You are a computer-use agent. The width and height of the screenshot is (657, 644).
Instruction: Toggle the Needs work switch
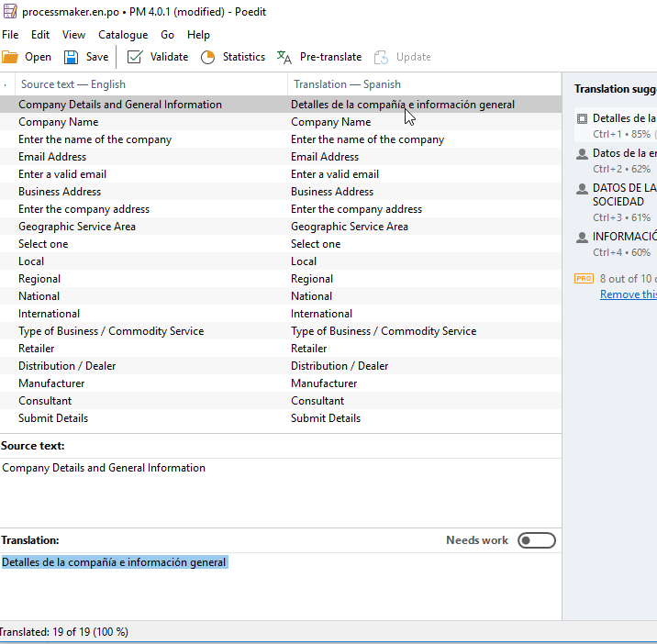click(536, 540)
